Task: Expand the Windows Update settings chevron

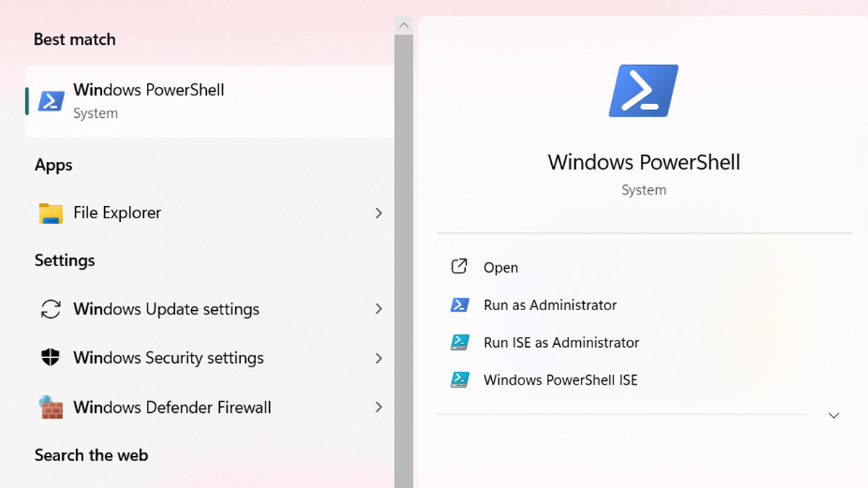Action: [378, 309]
